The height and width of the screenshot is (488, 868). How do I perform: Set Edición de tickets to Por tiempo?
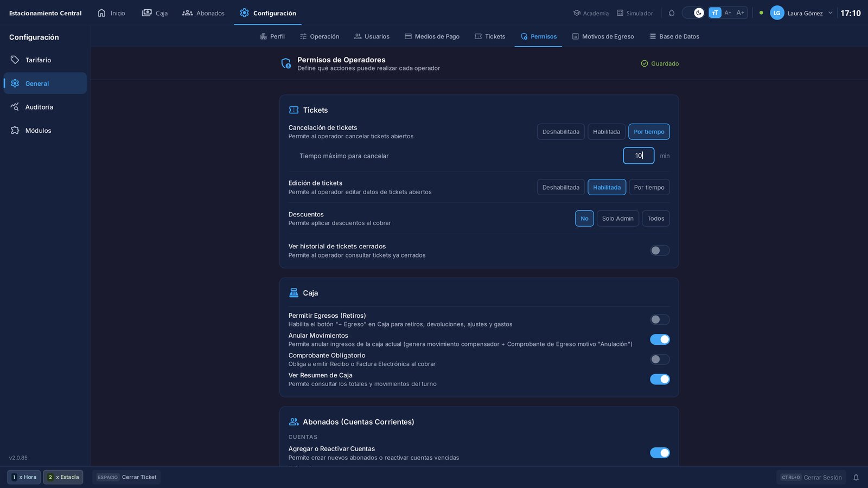click(649, 188)
